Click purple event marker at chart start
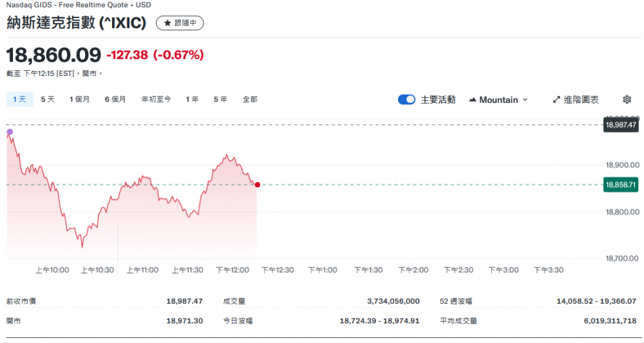Image resolution: width=644 pixels, height=343 pixels. [10, 132]
